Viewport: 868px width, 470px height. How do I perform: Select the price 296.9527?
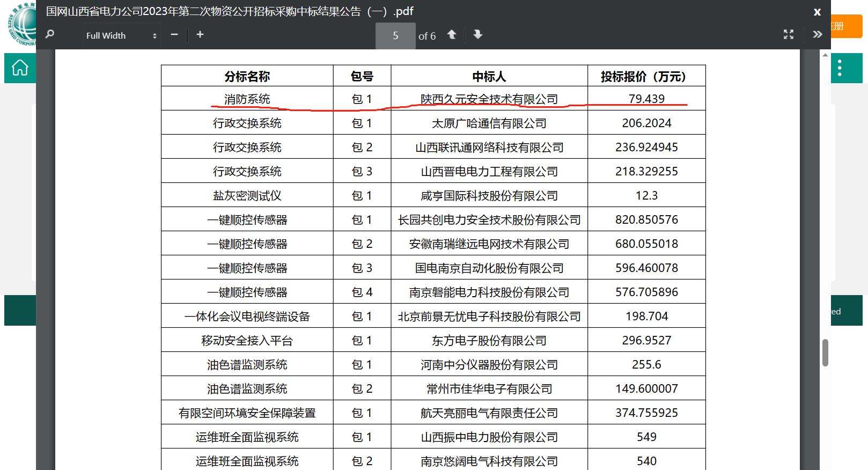coord(646,340)
